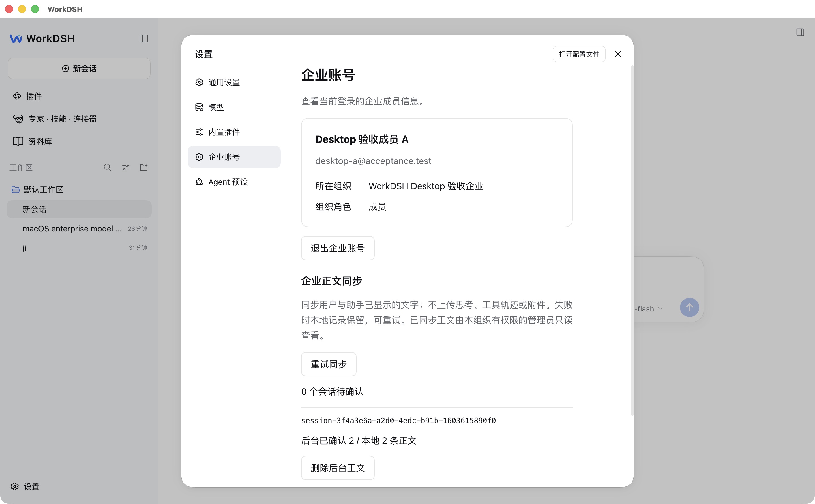Image resolution: width=815 pixels, height=504 pixels.
Task: Search workspaces with the magnifier icon
Action: click(x=107, y=167)
